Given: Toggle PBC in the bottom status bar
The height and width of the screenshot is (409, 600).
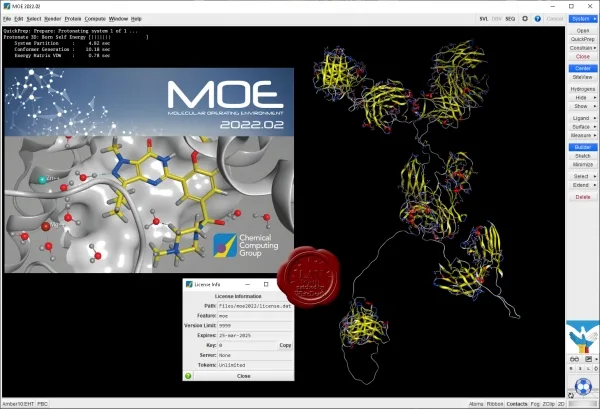Looking at the screenshot, I should pos(42,404).
